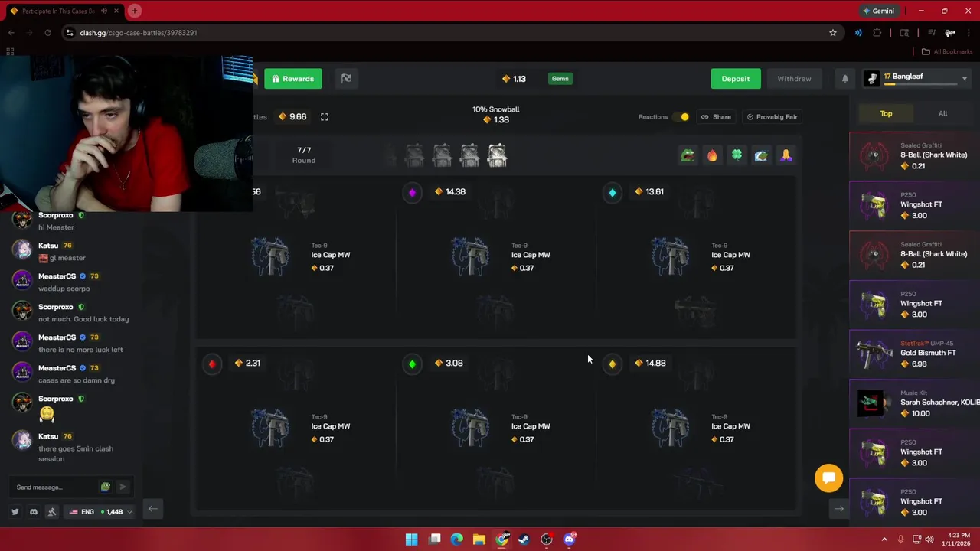Screen dimensions: 980x551
Task: Reload the page
Action: (47, 33)
